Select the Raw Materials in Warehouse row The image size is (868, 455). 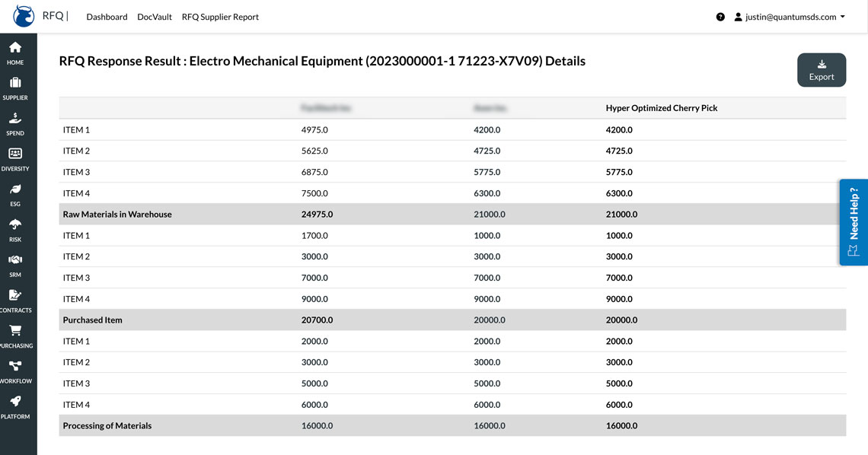point(117,215)
